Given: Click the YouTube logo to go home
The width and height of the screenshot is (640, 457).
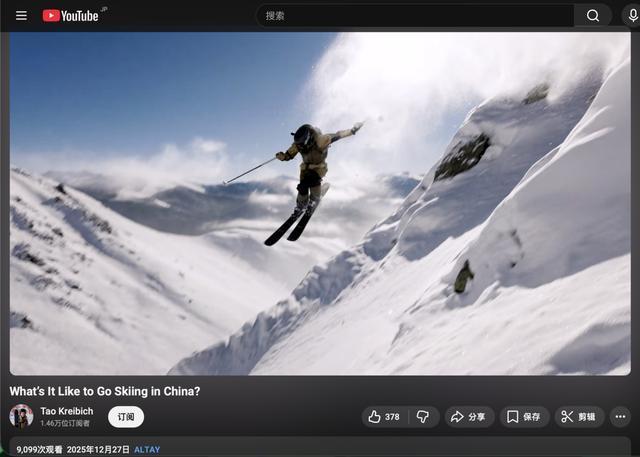Looking at the screenshot, I should pyautogui.click(x=70, y=16).
